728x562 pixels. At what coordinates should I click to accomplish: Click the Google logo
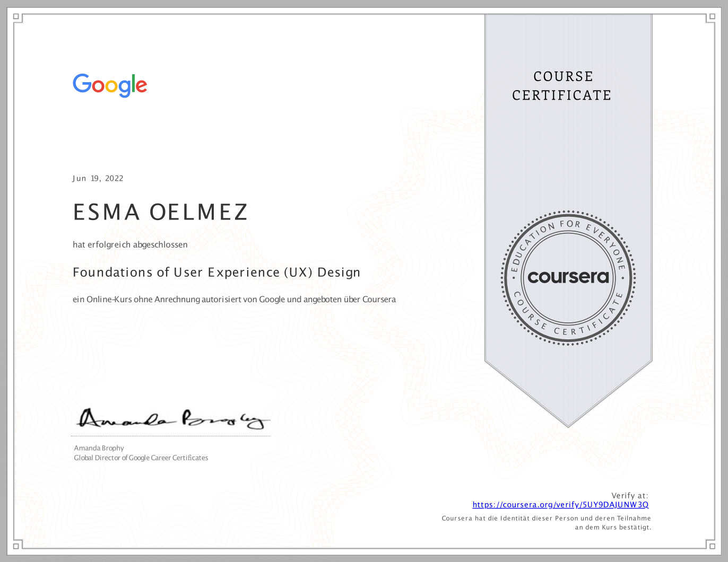pos(110,85)
